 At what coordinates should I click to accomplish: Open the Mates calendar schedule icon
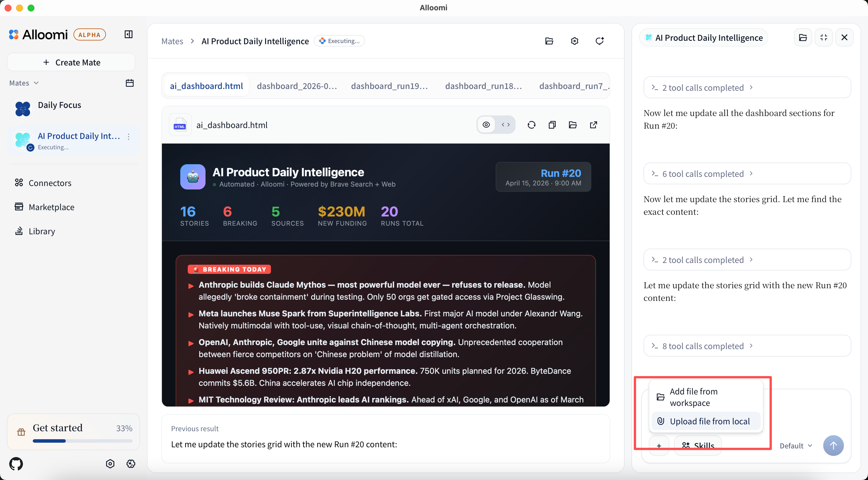coord(130,83)
